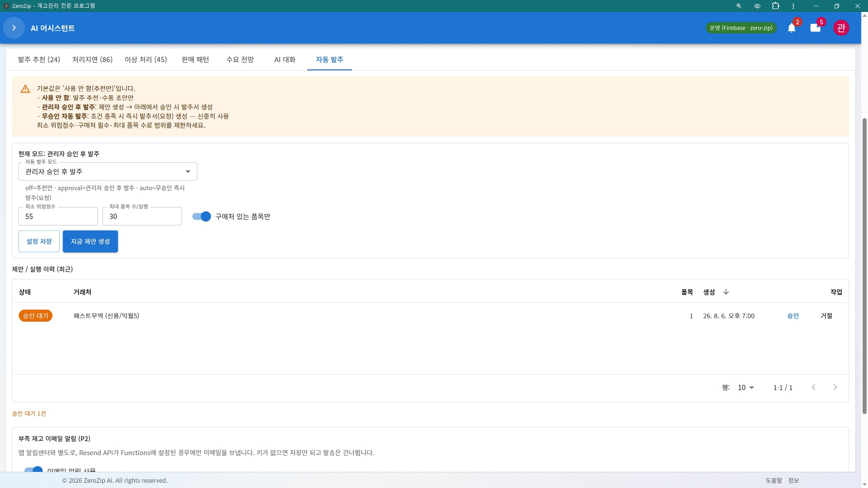Click the sort arrow beside 생성 column

pos(726,292)
